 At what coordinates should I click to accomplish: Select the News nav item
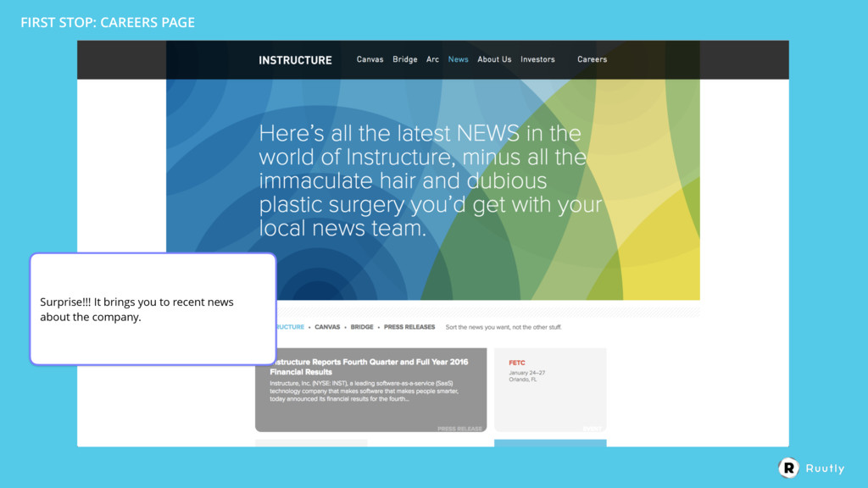click(458, 59)
